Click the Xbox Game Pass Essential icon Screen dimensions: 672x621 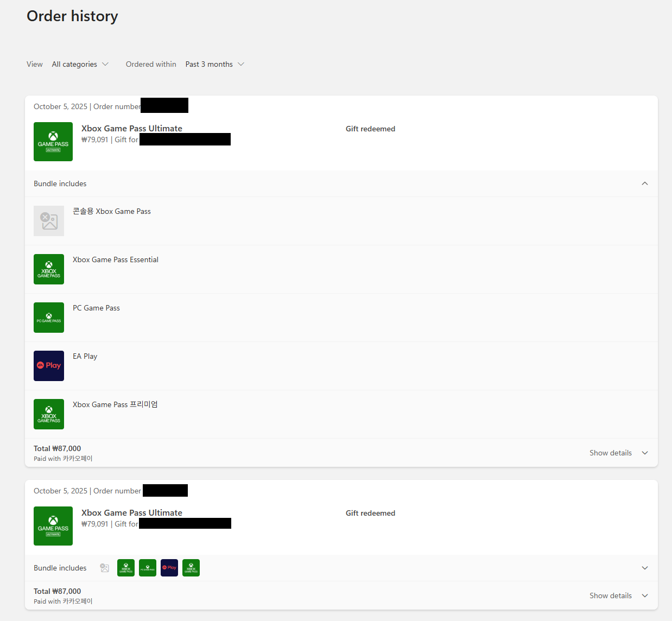coord(49,269)
